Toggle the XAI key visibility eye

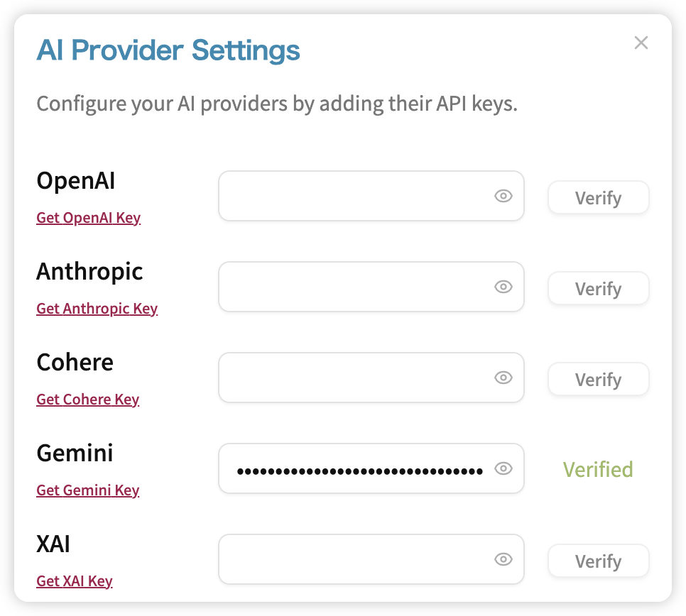pos(503,559)
